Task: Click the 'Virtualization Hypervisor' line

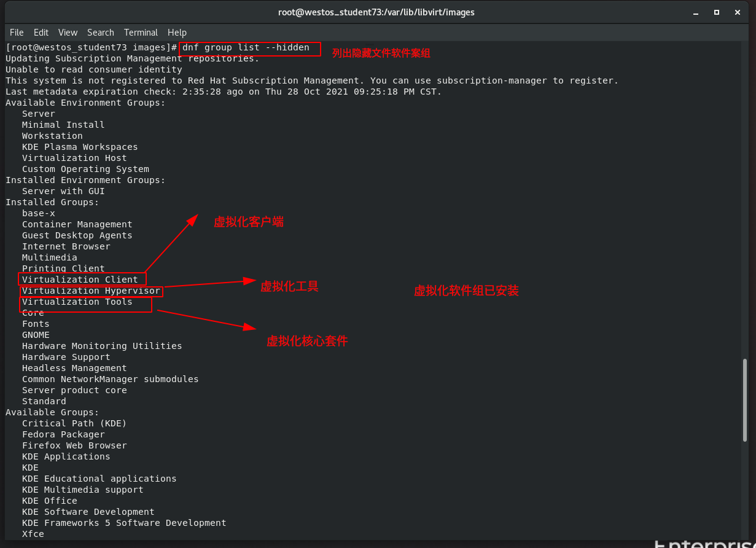Action: click(91, 291)
